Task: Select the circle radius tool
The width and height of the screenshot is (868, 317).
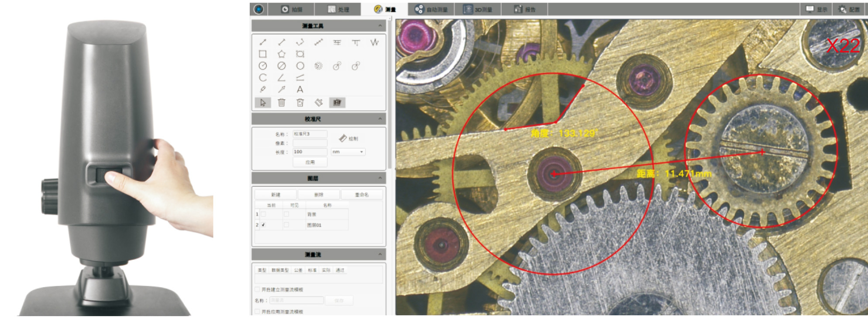Action: [x=263, y=66]
